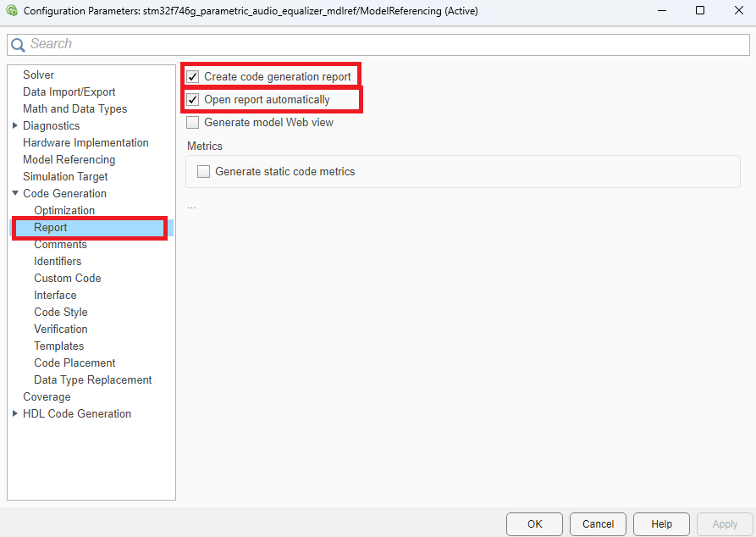
Task: Select the Data Type Replacement pane
Action: 92,379
